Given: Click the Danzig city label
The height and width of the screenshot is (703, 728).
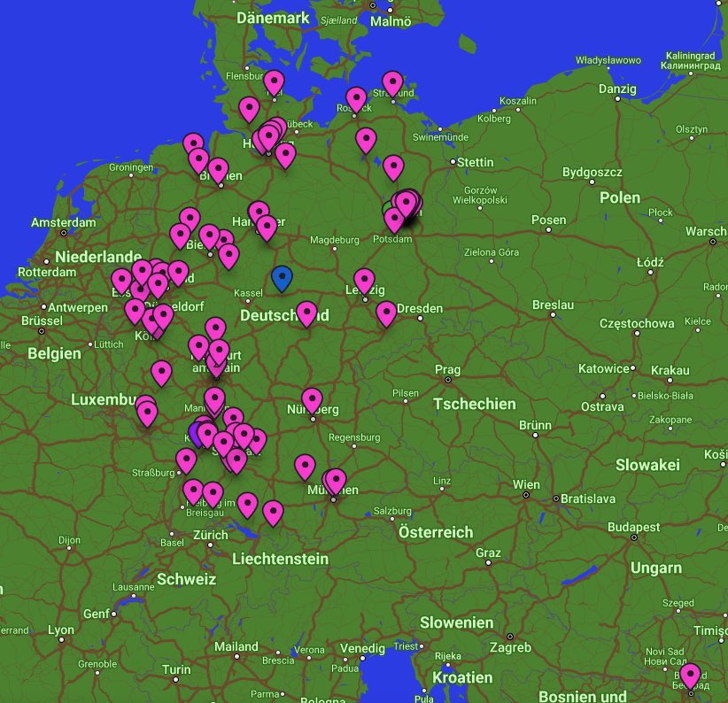Looking at the screenshot, I should click(x=617, y=89).
